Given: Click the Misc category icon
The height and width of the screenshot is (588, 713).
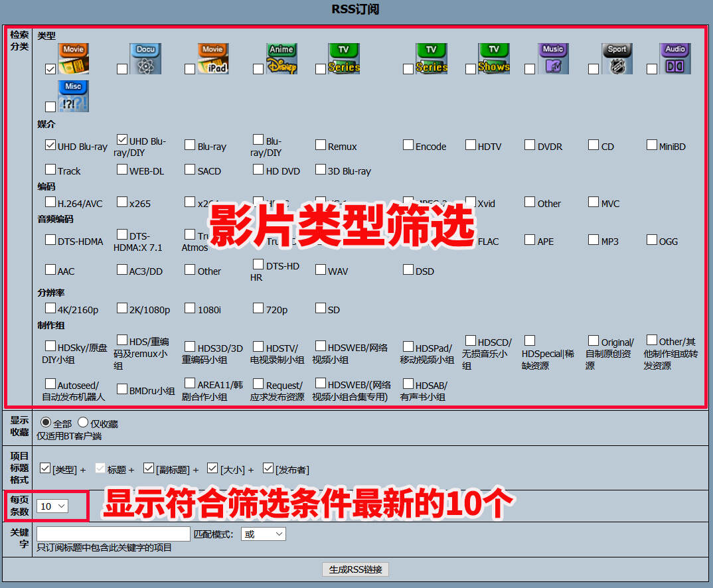Looking at the screenshot, I should (x=73, y=96).
